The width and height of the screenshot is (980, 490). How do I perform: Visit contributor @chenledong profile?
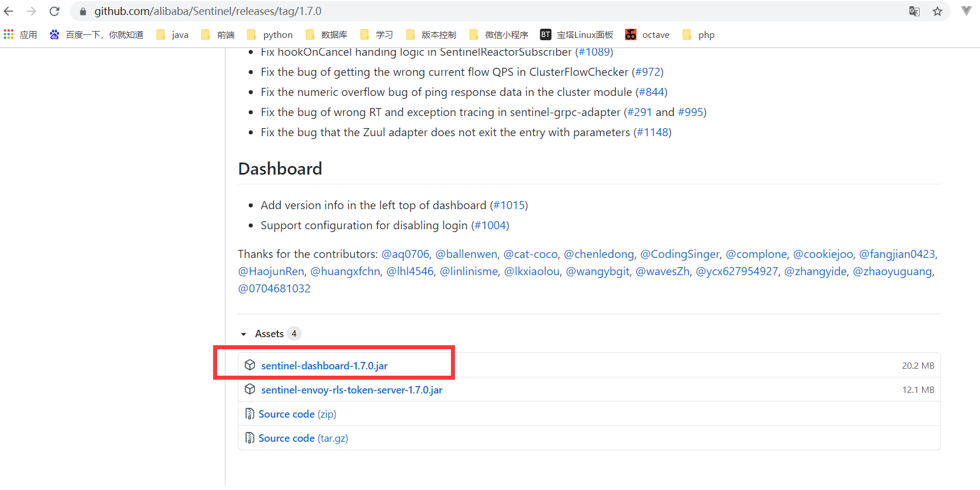point(599,254)
